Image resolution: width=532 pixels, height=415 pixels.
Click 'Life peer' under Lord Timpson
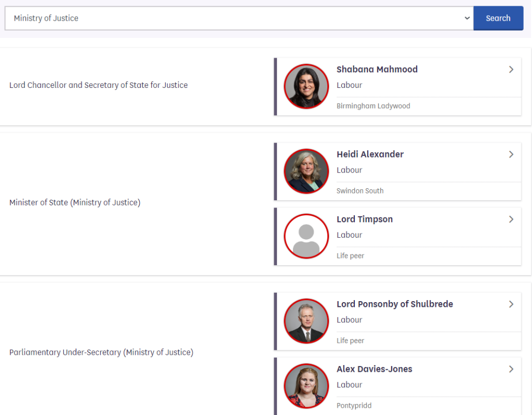coord(350,256)
